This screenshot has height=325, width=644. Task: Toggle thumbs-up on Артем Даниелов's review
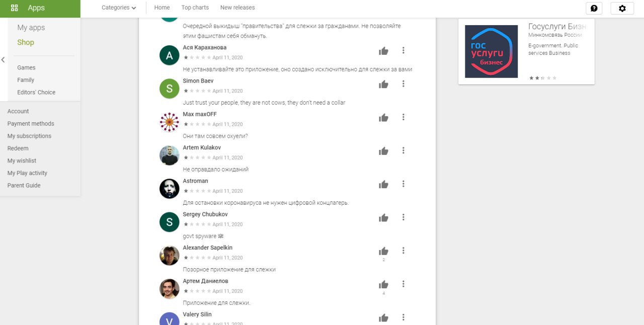[x=383, y=284]
